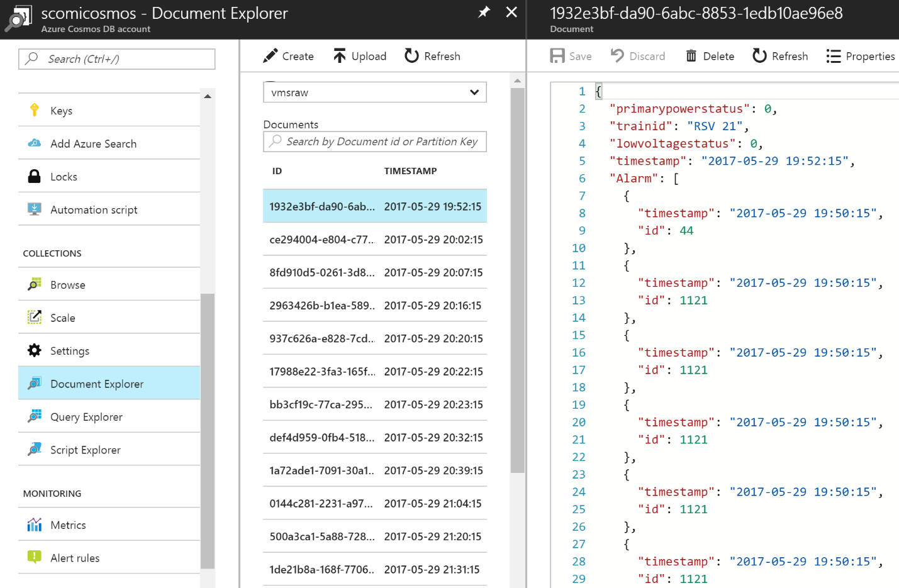Select document ce294004-e804-c77..
Viewport: 899px width, 588px height.
click(x=375, y=240)
